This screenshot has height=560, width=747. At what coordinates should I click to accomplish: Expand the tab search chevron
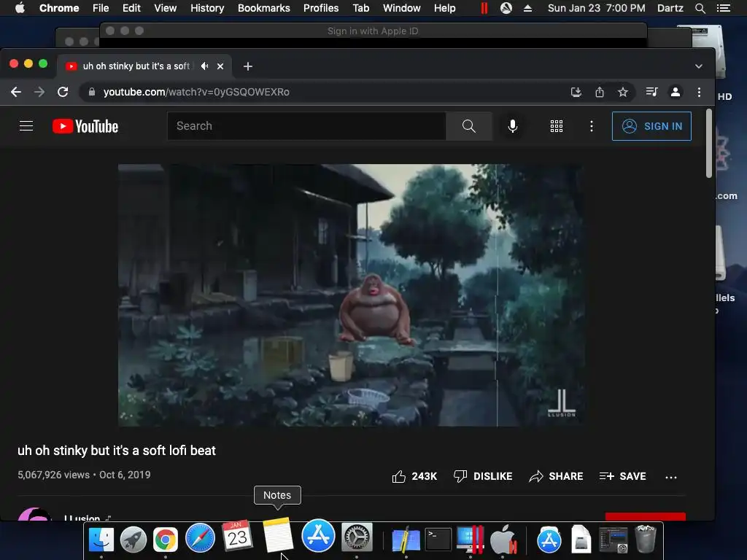click(698, 66)
